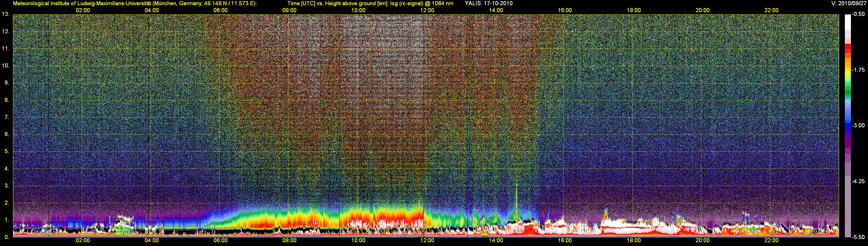Click the 10:00 label on the bottom time axis
Image resolution: width=868 pixels, height=246 pixels.
coord(358,241)
